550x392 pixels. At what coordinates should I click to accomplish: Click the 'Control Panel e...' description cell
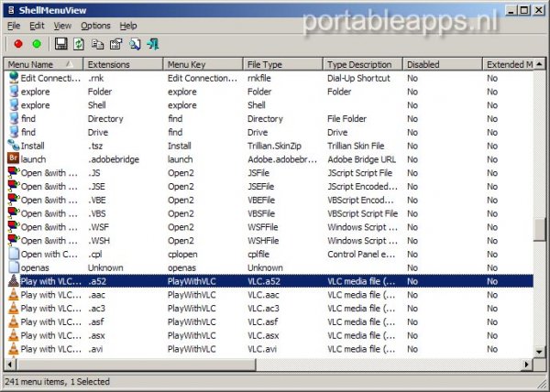point(361,255)
